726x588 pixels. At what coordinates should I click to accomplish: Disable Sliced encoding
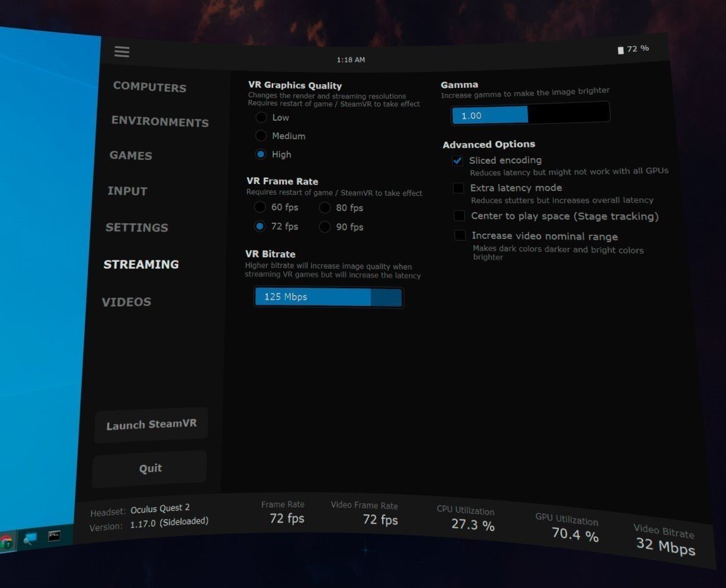coord(457,161)
